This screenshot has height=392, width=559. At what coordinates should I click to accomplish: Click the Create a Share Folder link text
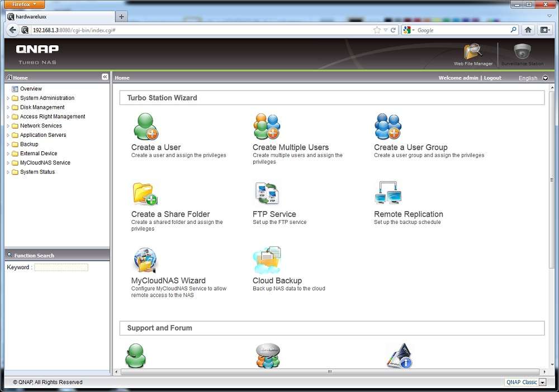(x=170, y=214)
